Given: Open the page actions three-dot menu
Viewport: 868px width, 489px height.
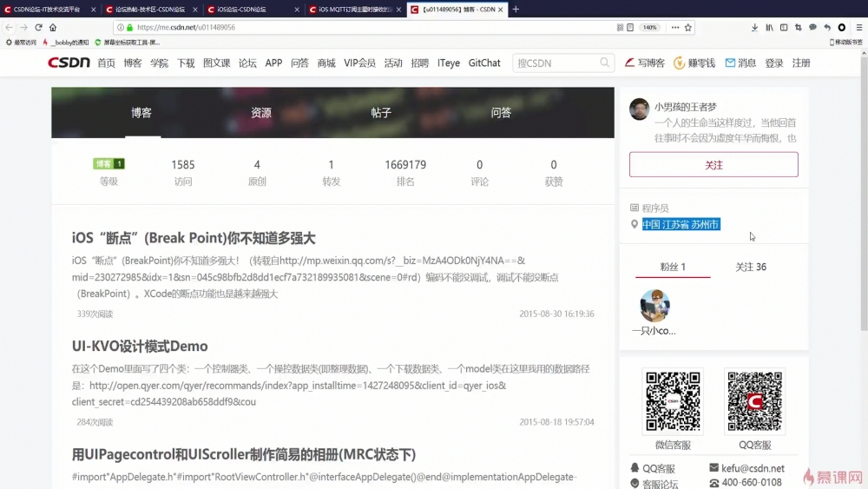Looking at the screenshot, I should coord(674,27).
